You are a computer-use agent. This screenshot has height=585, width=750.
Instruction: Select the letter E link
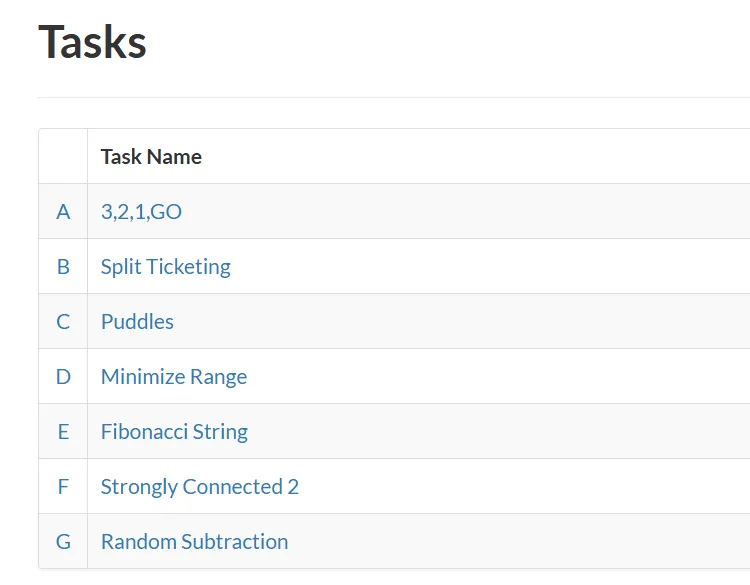63,432
